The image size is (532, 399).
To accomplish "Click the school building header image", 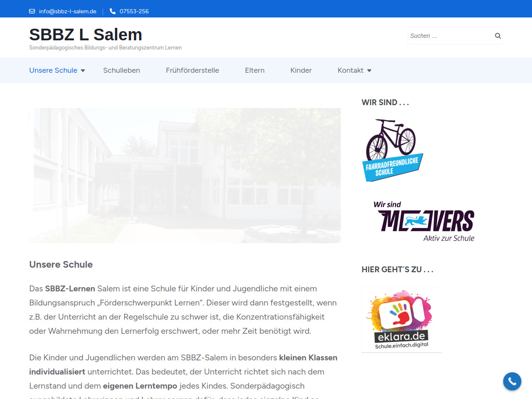I will (x=185, y=175).
